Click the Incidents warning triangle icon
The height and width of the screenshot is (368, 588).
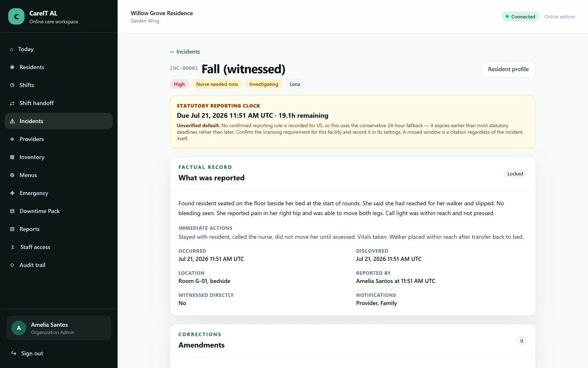[12, 121]
